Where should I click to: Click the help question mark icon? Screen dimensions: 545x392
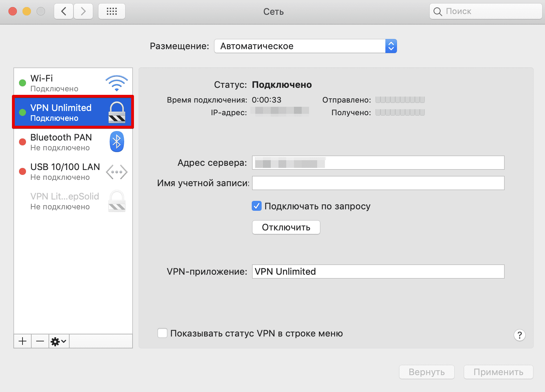click(x=520, y=335)
